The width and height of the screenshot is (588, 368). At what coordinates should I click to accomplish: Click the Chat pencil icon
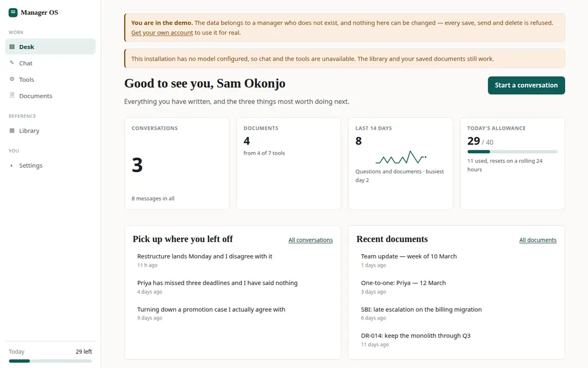(x=12, y=63)
